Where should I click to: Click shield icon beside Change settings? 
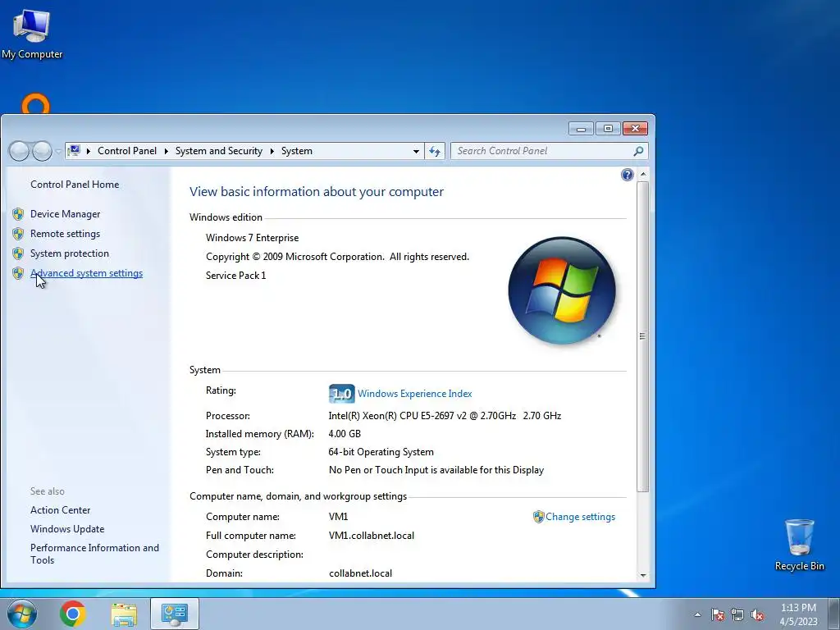point(538,517)
